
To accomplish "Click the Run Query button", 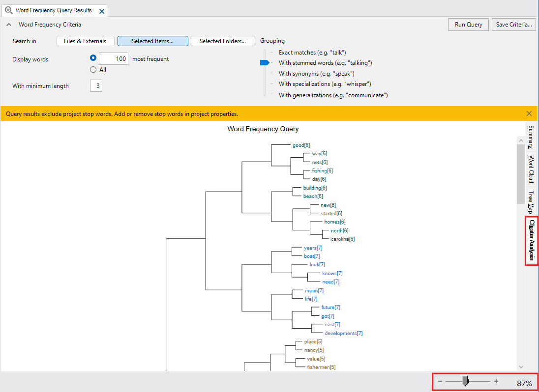I will coord(468,25).
